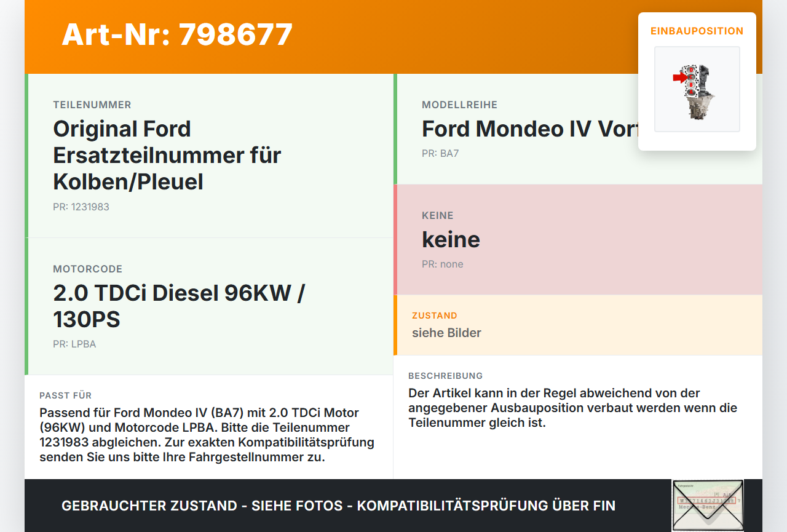
Task: Select the Art-Nr: 798677 heading
Action: 177,34
